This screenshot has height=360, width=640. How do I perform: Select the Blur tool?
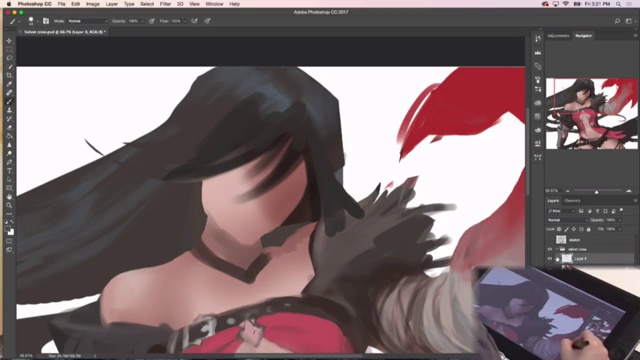click(9, 145)
